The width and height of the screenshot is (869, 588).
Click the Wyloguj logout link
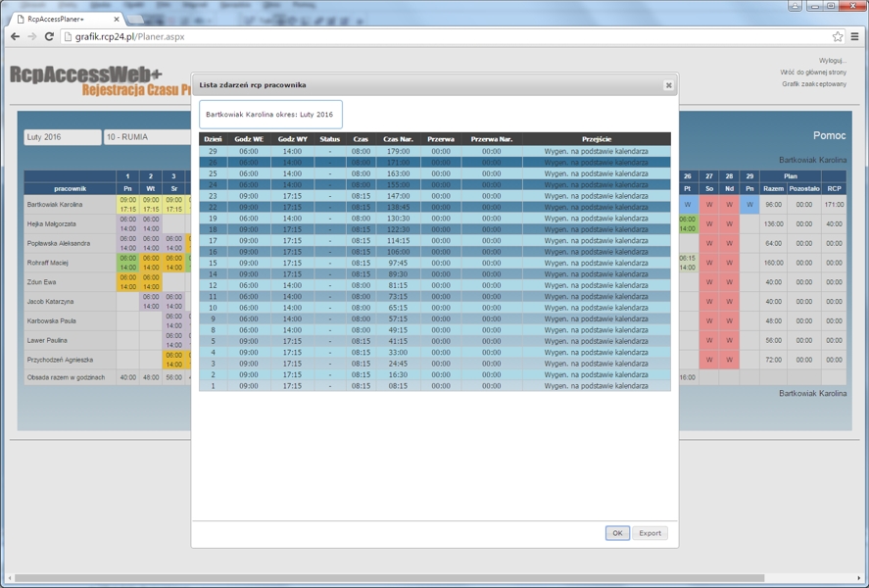[832, 61]
